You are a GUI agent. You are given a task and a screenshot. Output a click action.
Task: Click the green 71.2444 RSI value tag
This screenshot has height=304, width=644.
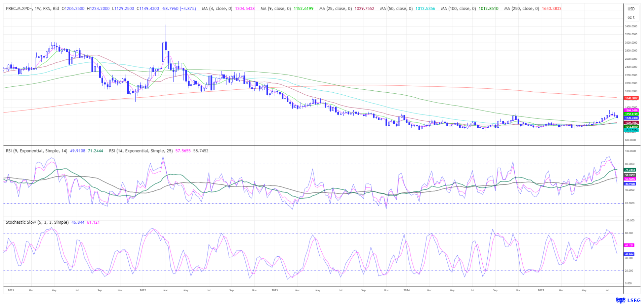coord(630,170)
